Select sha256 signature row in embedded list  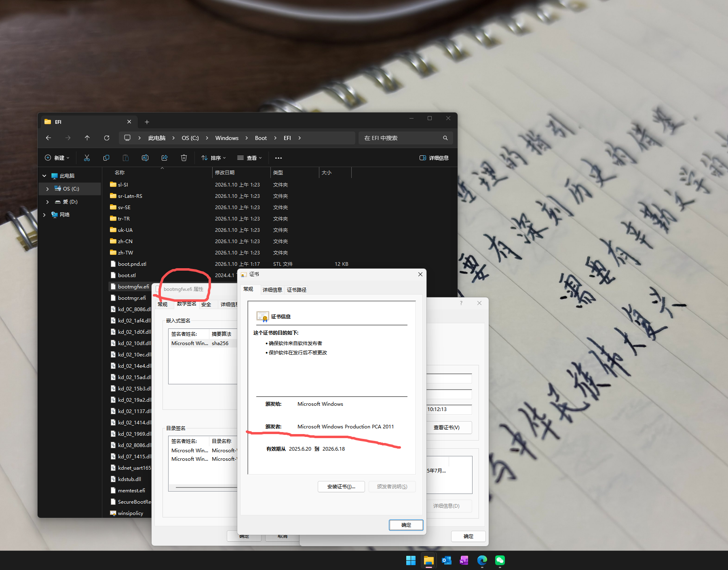[x=203, y=343]
